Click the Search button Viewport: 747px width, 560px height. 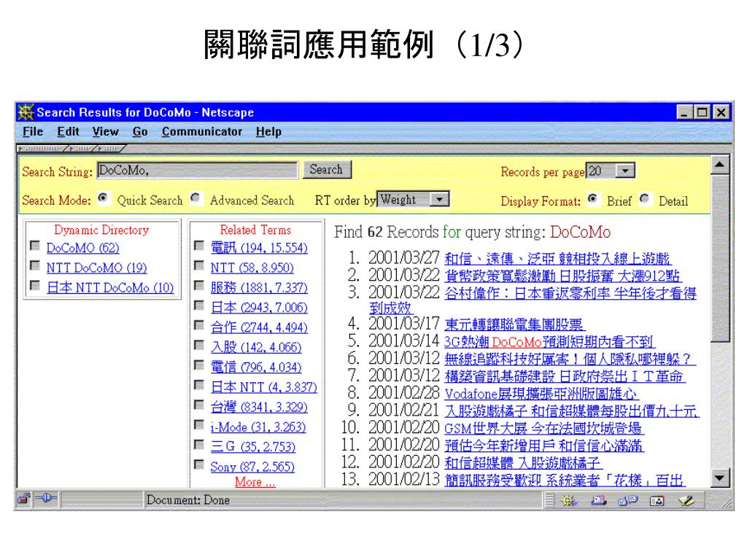coord(327,169)
